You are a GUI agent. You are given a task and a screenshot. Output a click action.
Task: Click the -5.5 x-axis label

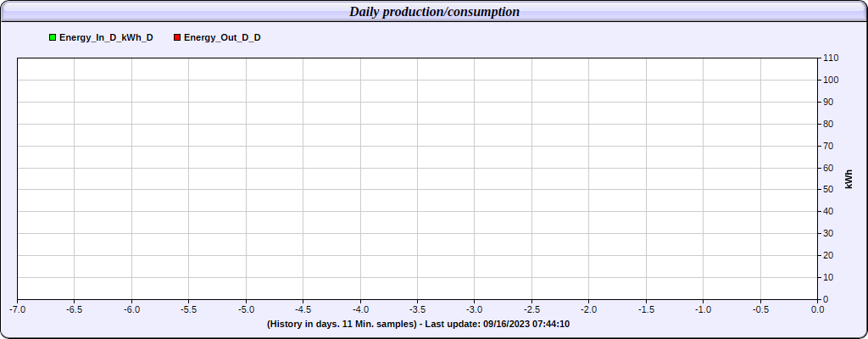point(189,309)
